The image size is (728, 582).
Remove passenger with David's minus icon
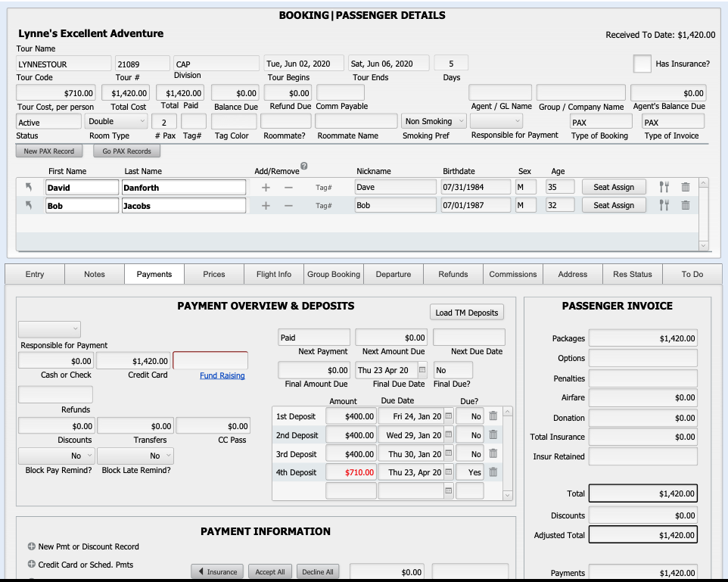point(288,187)
